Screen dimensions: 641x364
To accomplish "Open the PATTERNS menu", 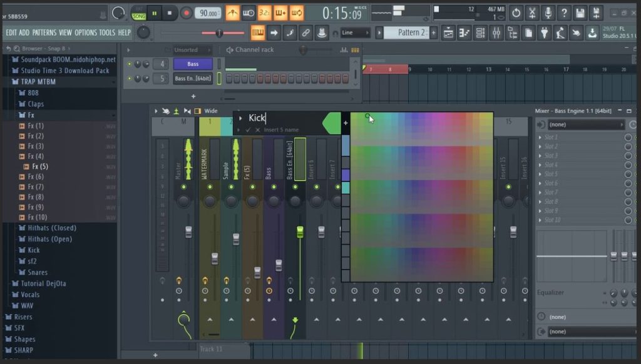I will [44, 33].
